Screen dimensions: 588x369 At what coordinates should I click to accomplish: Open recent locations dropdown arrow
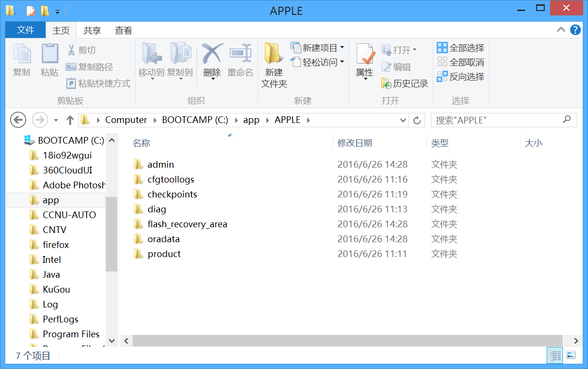(56, 120)
